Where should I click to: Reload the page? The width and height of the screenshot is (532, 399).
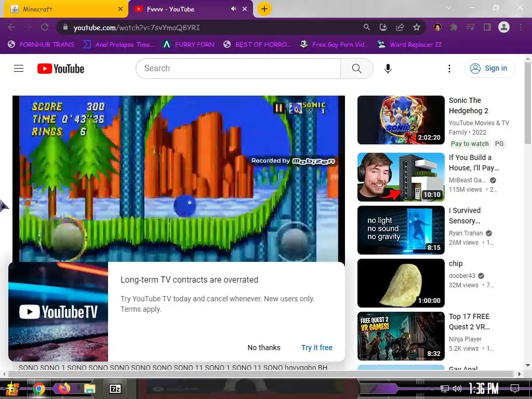pyautogui.click(x=45, y=27)
